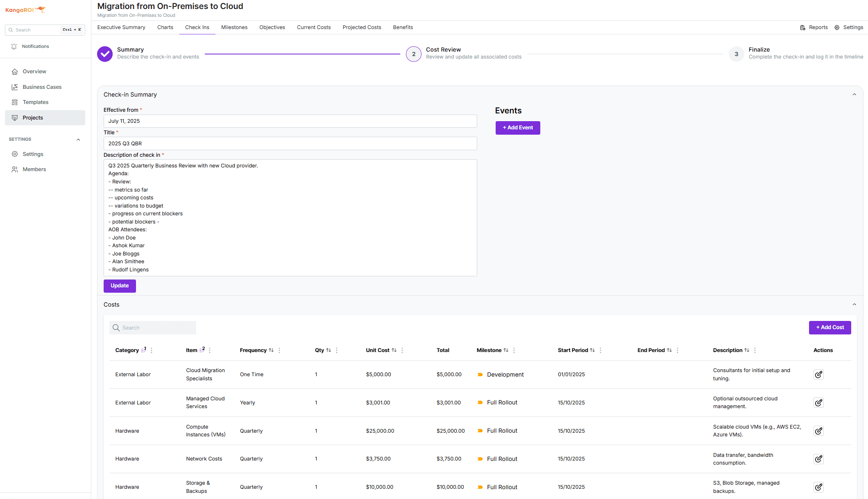The width and height of the screenshot is (868, 499).
Task: Click the Overview home icon
Action: tap(15, 72)
